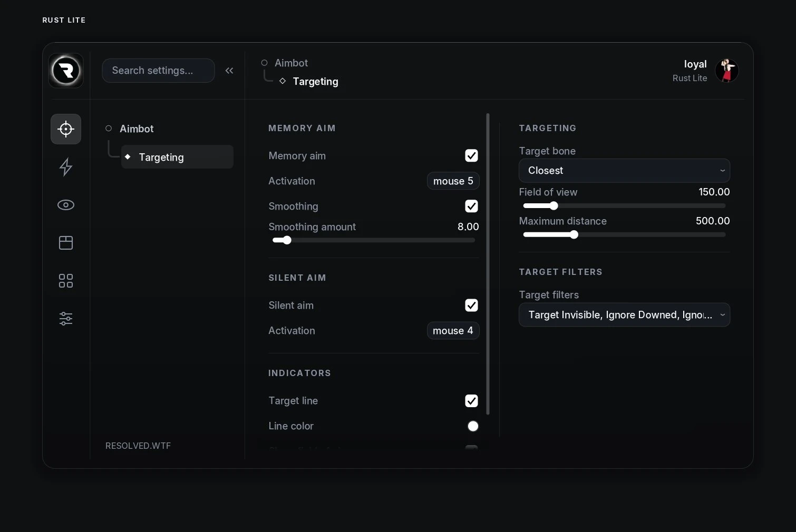796x532 pixels.
Task: Open the crosshair aimbot sidebar section
Action: [x=66, y=129]
